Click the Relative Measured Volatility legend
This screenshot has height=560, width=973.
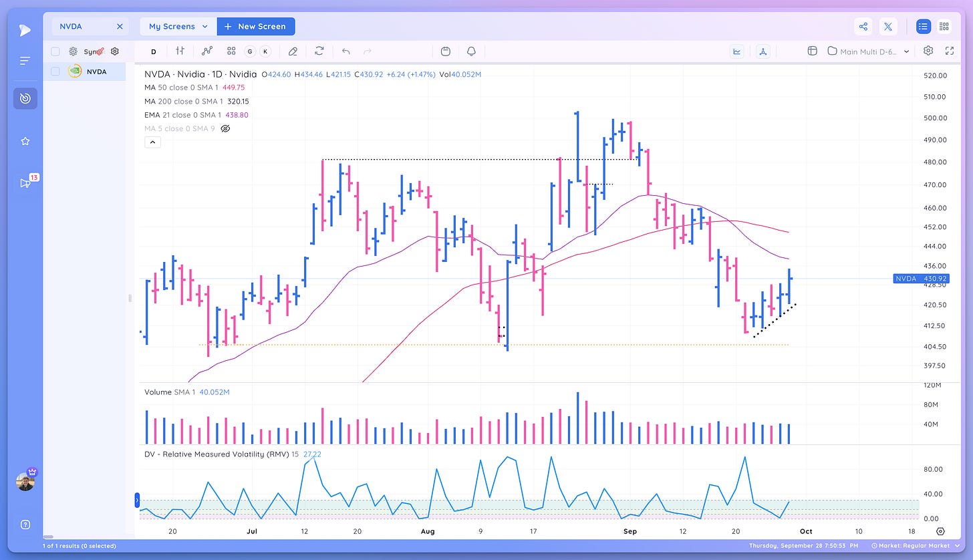tap(222, 454)
